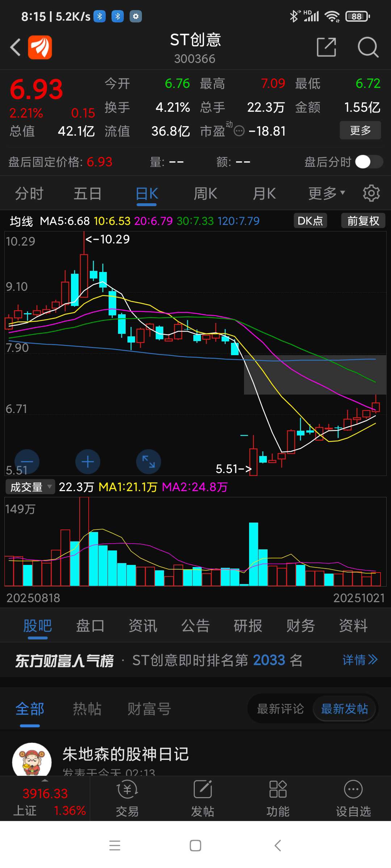391x868 pixels.
Task: Open the 股吧 forum tab
Action: [x=38, y=626]
